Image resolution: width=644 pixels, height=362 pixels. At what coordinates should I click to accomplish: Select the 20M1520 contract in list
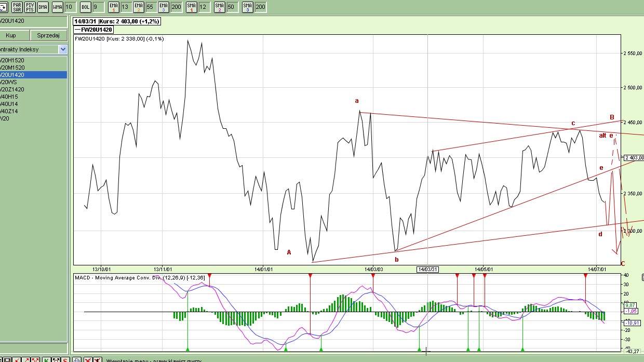(x=34, y=68)
